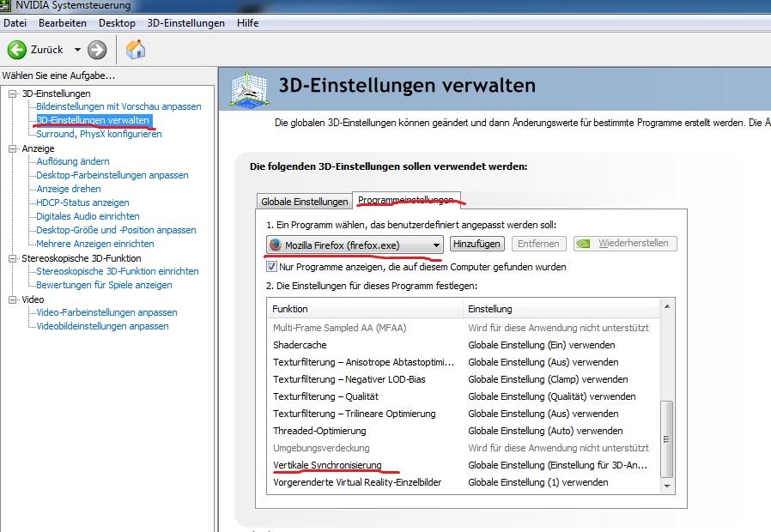Select the Vertikale Synchronisierung row
Screen dimensions: 771x532
464,466
